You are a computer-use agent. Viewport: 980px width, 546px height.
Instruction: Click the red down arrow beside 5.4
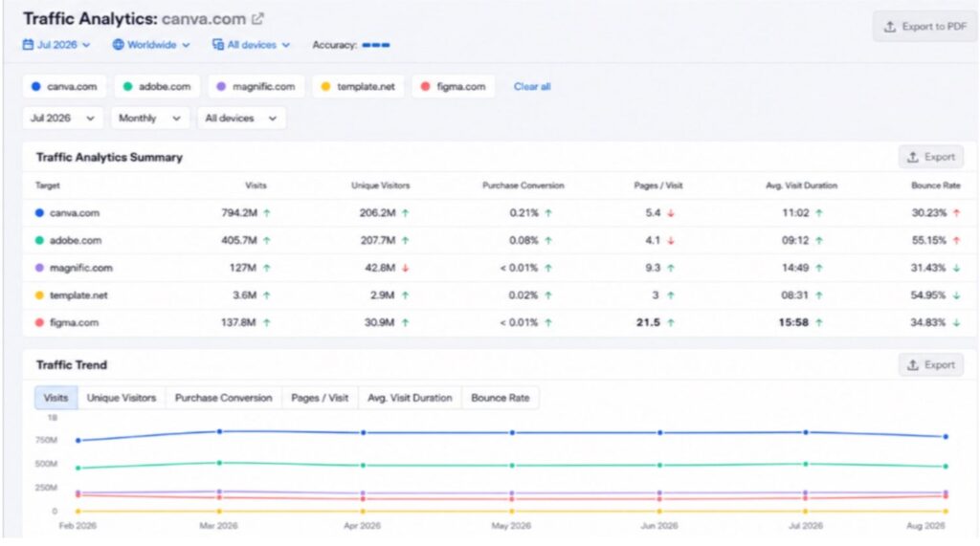click(671, 213)
